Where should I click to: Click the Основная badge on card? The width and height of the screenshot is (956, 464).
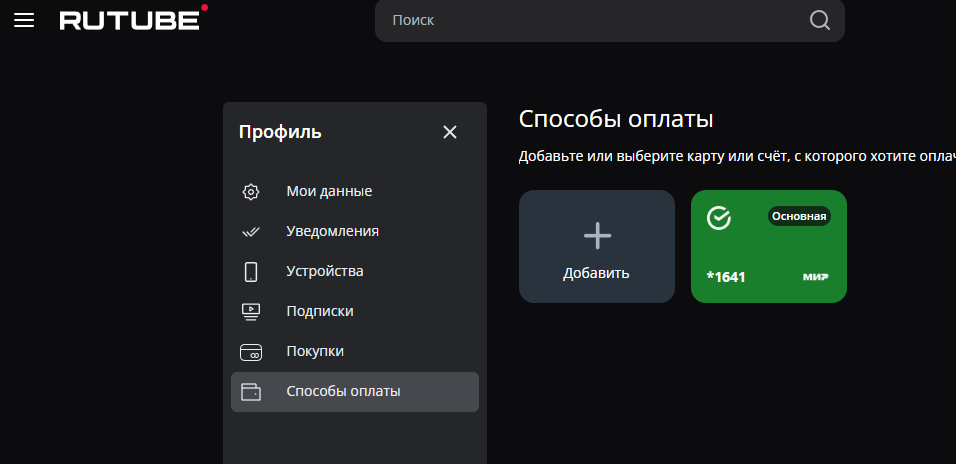pos(799,216)
